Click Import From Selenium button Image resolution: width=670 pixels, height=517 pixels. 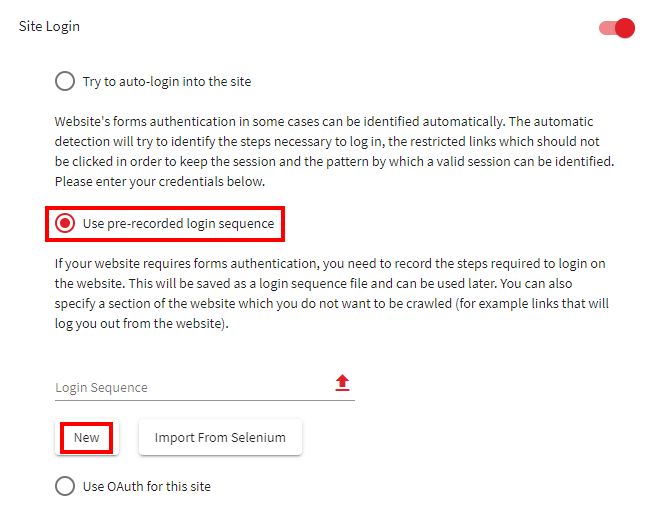pyautogui.click(x=220, y=438)
